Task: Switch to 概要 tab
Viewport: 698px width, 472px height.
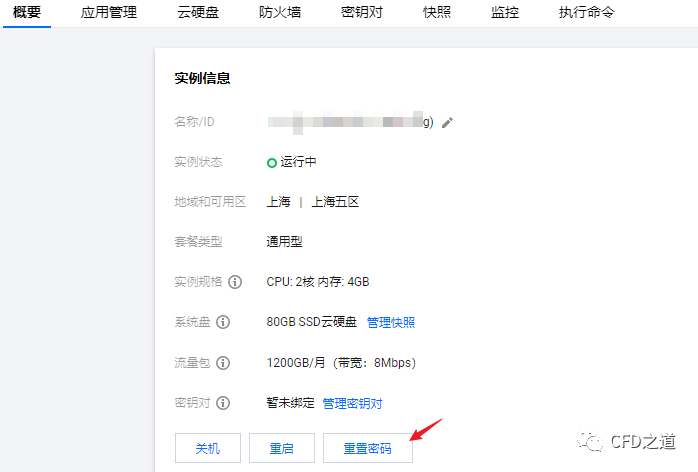Action: 27,12
